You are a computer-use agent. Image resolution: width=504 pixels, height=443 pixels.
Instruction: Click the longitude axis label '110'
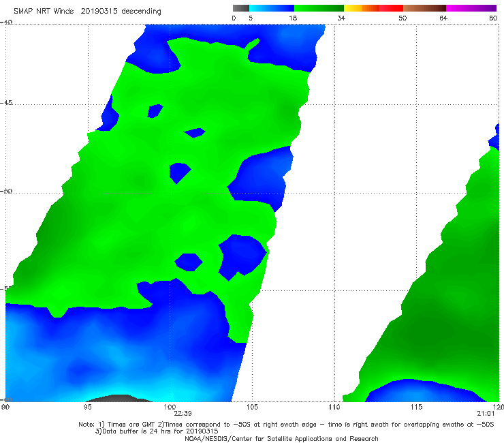(x=334, y=408)
